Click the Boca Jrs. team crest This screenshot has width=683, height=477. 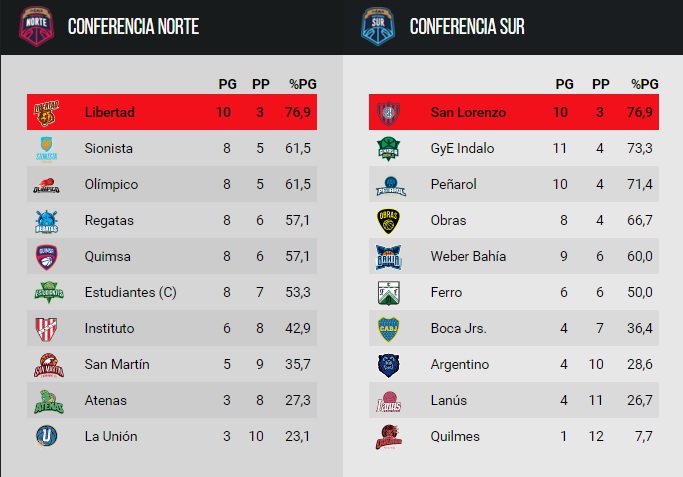(x=389, y=329)
